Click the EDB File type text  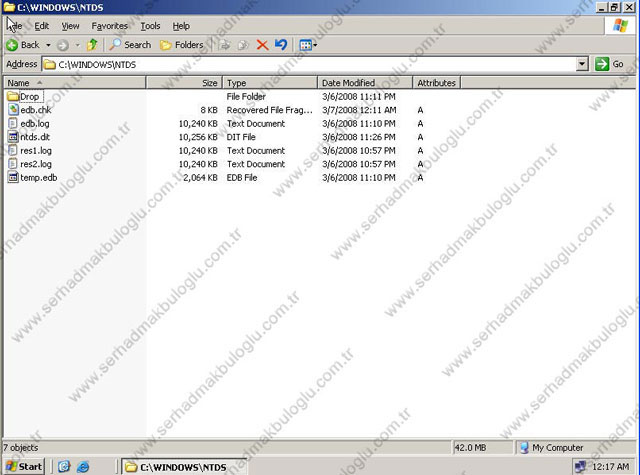242,178
